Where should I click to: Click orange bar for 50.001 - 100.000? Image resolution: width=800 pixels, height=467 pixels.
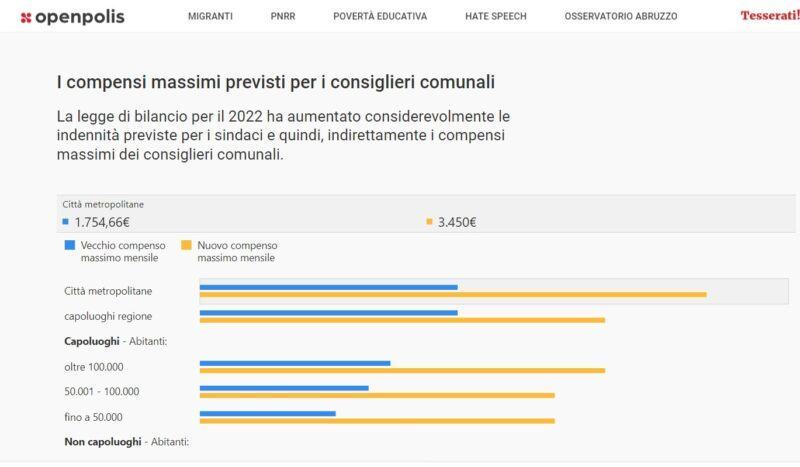point(377,395)
